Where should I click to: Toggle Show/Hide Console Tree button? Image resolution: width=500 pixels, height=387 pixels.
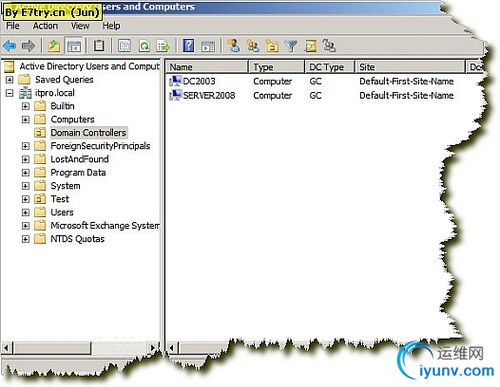74,46
